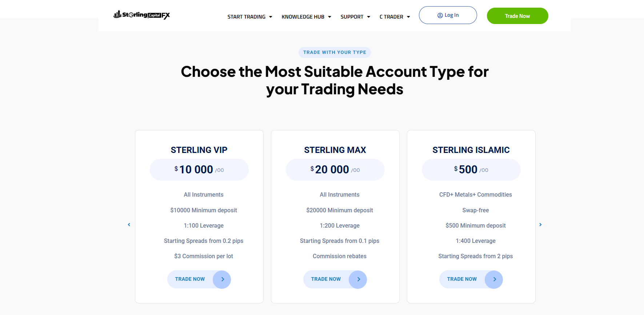Expand the C Trader dropdown arrow
Viewport: 644px width, 315px height.
[x=408, y=17]
